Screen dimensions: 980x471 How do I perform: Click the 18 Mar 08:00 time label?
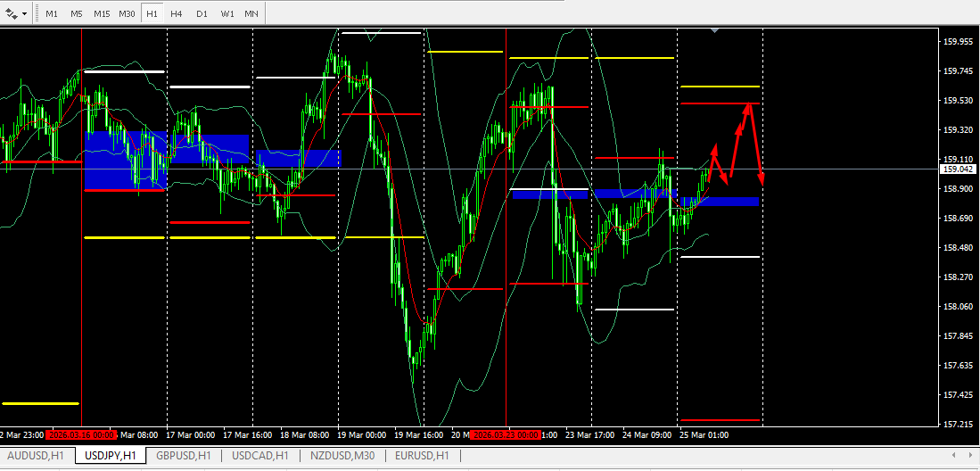point(304,434)
